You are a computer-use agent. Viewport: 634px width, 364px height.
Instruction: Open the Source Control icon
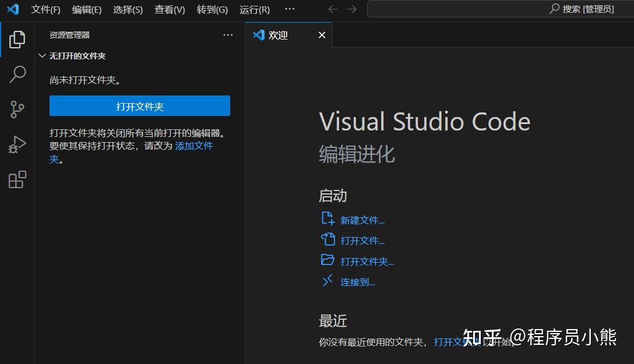click(17, 109)
